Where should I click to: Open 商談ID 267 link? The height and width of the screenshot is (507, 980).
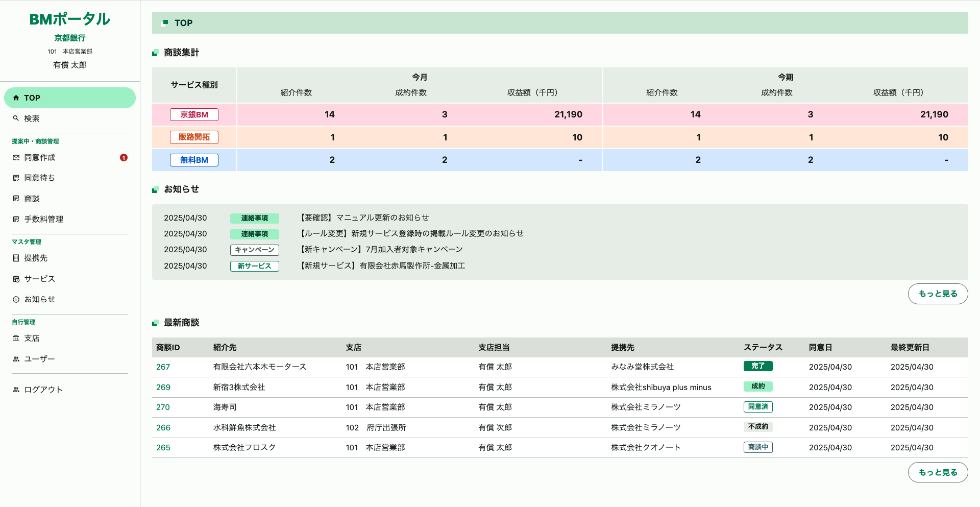coord(163,367)
